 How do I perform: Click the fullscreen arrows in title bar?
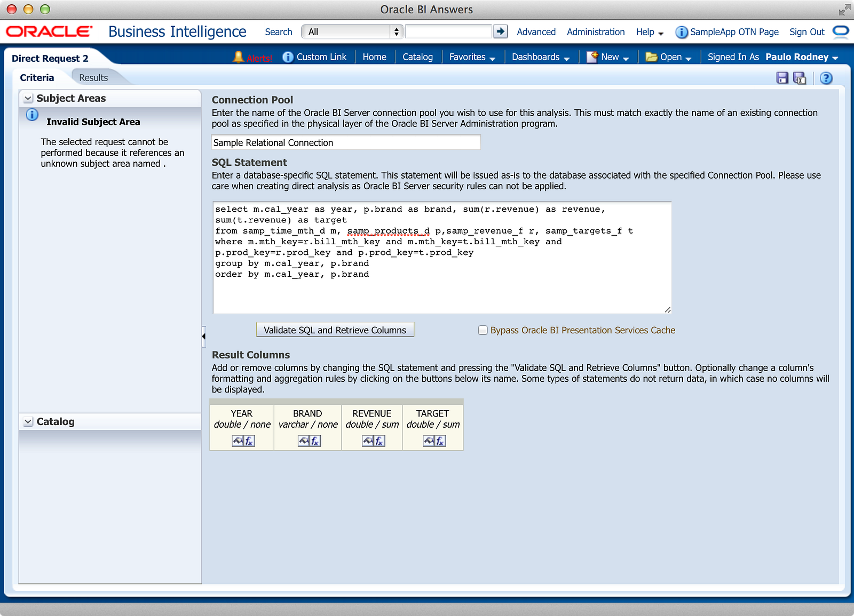click(844, 10)
